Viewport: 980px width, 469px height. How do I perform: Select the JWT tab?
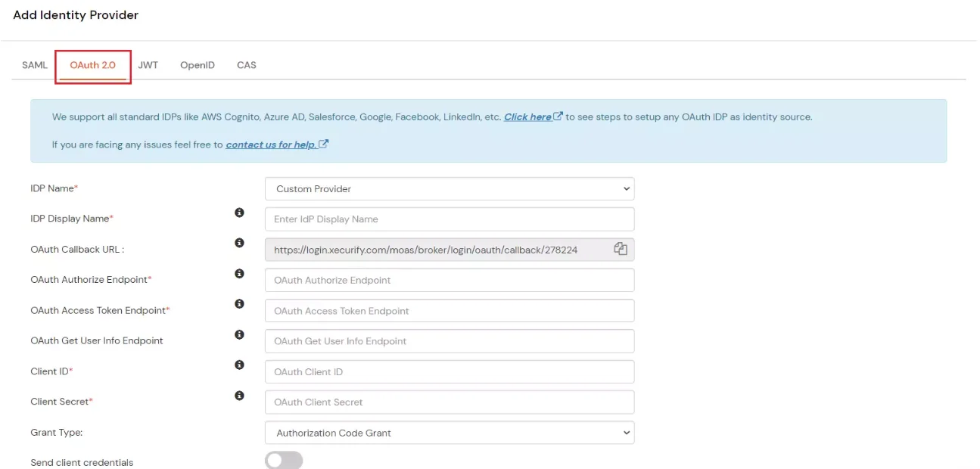148,65
